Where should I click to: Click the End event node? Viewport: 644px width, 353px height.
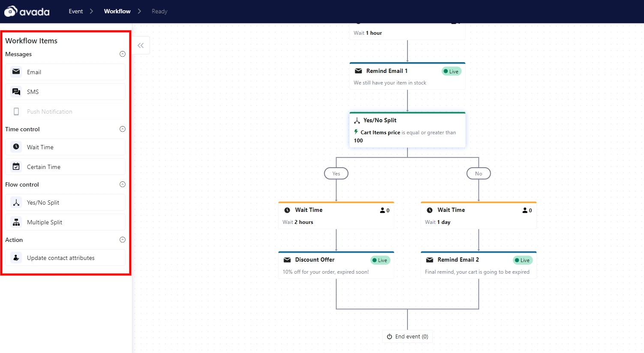(x=407, y=337)
